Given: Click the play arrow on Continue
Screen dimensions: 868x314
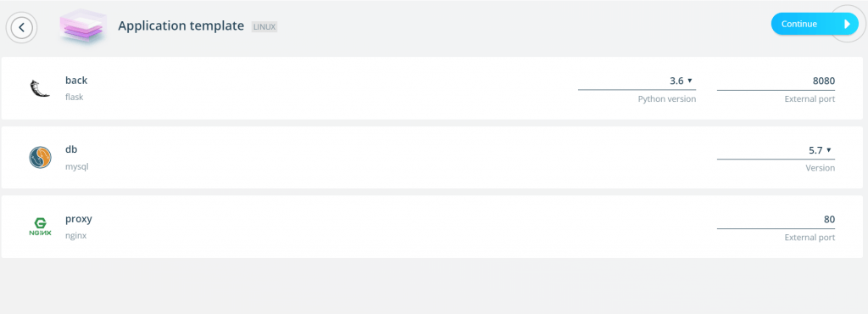Looking at the screenshot, I should (x=847, y=24).
